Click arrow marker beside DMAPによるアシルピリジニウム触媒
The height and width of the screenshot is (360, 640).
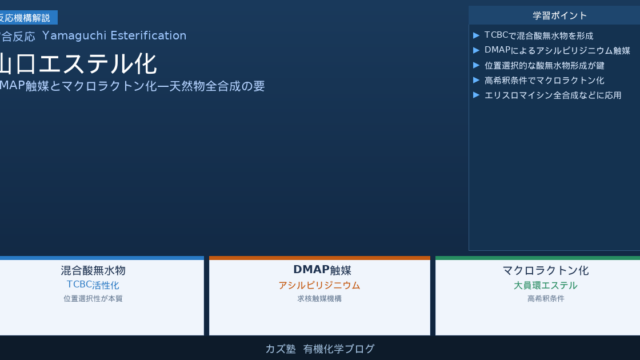(476, 51)
